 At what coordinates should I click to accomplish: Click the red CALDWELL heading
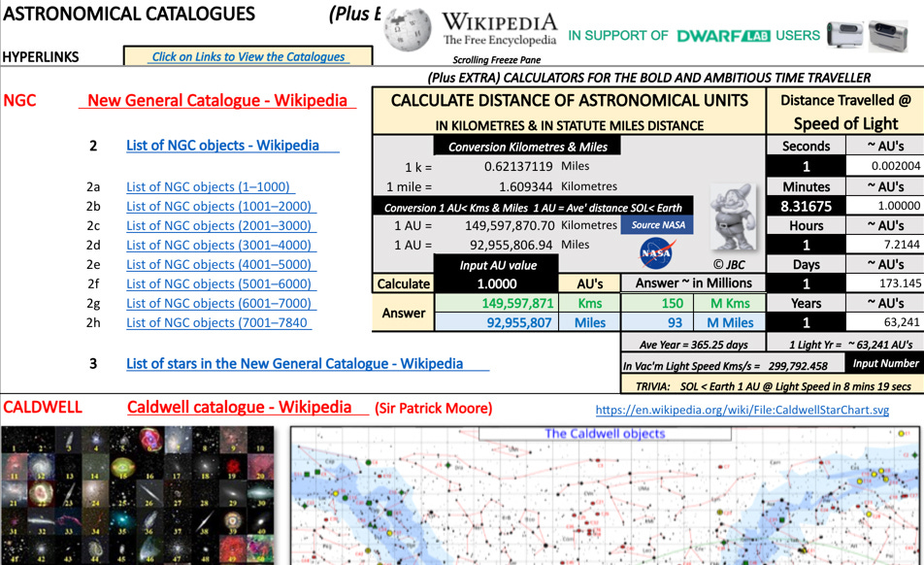(43, 407)
